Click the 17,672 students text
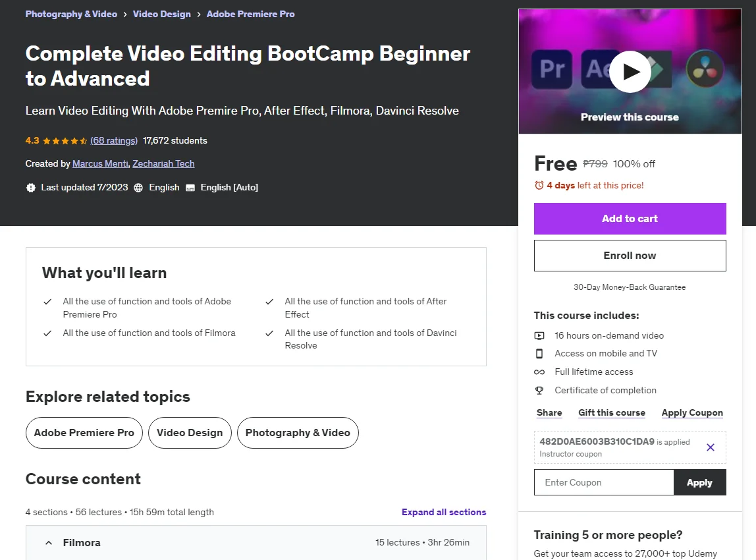 175,141
